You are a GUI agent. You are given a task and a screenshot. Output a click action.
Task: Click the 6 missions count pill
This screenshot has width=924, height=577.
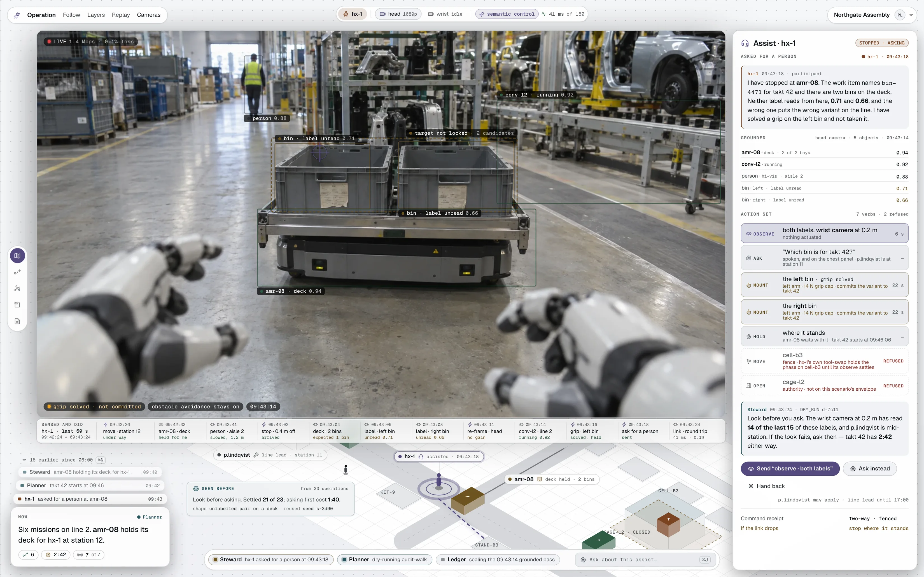point(29,555)
